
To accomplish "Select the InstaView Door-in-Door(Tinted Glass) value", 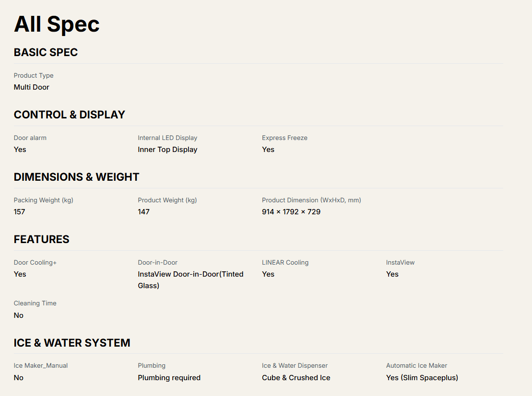I will pos(190,280).
